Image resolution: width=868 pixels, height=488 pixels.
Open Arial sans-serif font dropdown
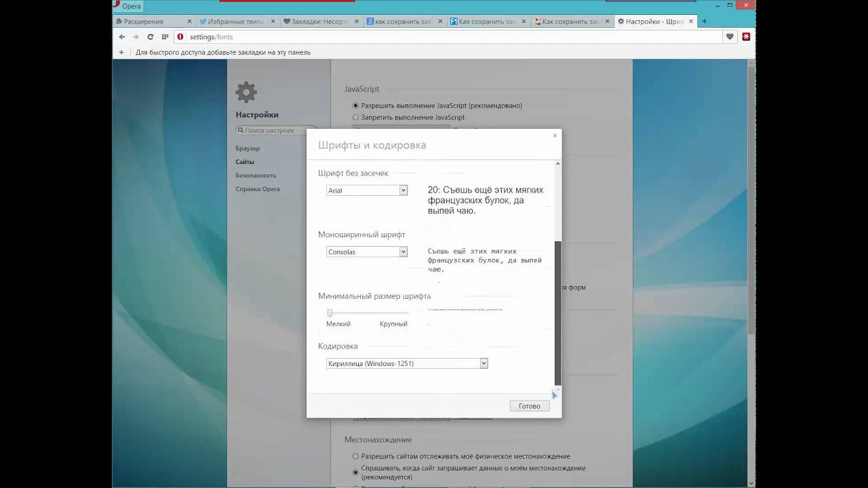point(367,190)
